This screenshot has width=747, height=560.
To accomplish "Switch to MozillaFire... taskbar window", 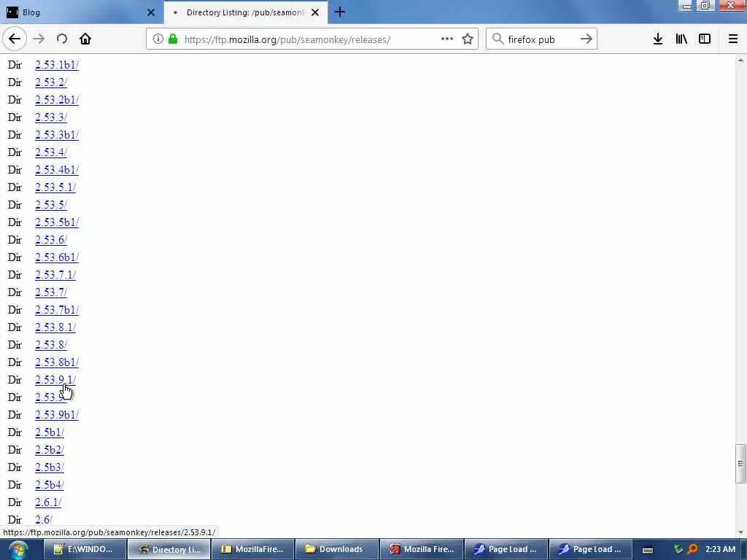I will 253,550.
